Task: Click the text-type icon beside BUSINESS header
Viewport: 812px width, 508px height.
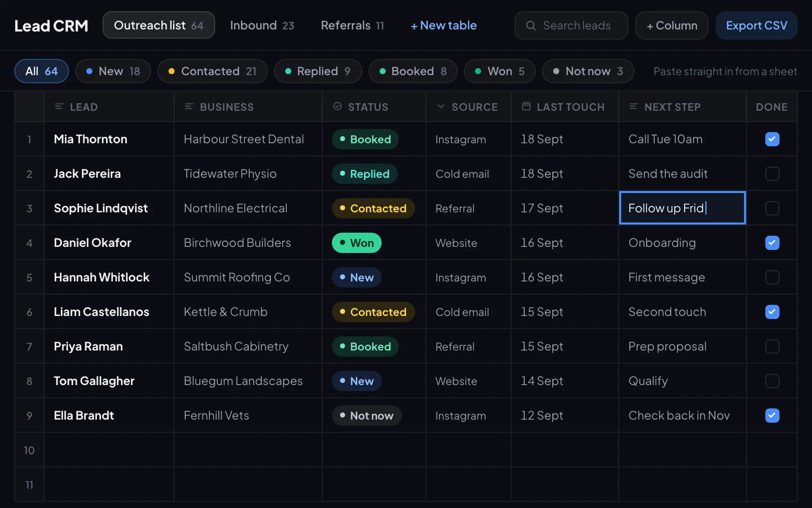Action: pyautogui.click(x=189, y=107)
